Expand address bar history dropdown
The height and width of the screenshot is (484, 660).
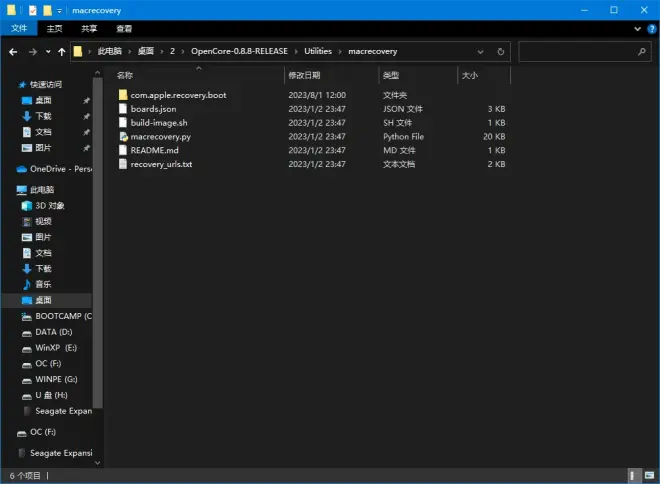coord(480,52)
